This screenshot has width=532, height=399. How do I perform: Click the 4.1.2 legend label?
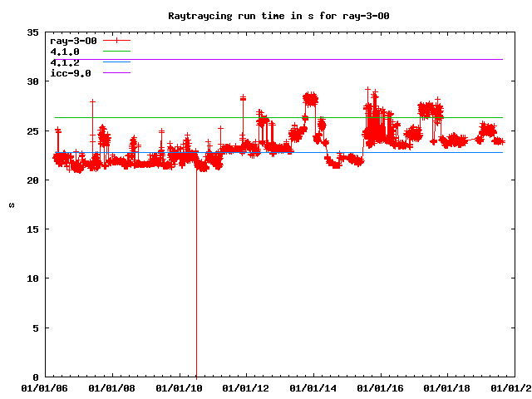tap(65, 62)
